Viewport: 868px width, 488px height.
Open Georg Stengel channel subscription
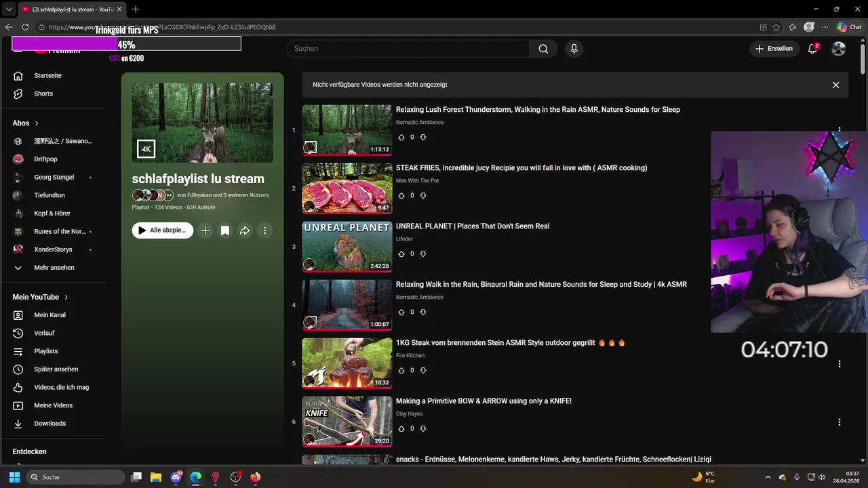pyautogui.click(x=53, y=178)
